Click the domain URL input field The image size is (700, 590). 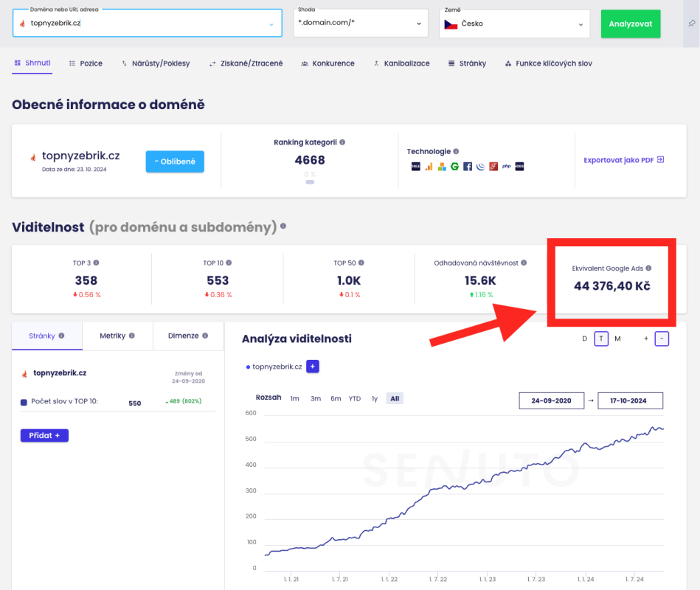tap(148, 23)
